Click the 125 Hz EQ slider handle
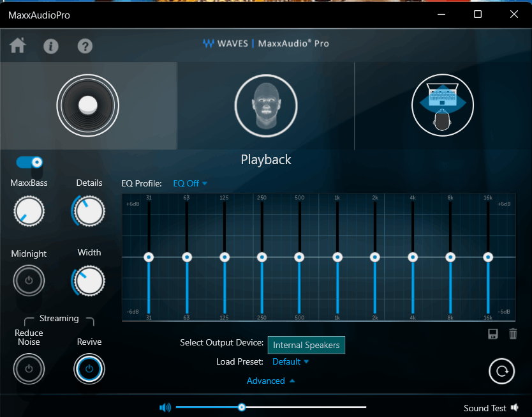This screenshot has height=417, width=532. click(225, 257)
